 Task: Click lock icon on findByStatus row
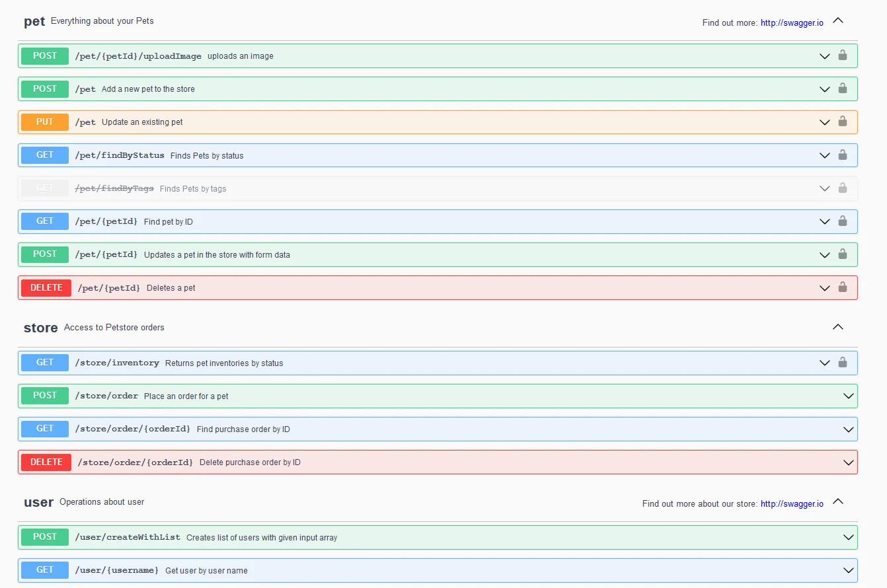point(843,155)
